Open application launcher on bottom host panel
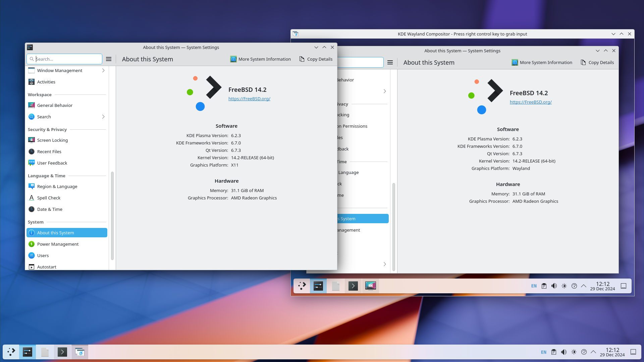The image size is (644, 362). coord(11,352)
